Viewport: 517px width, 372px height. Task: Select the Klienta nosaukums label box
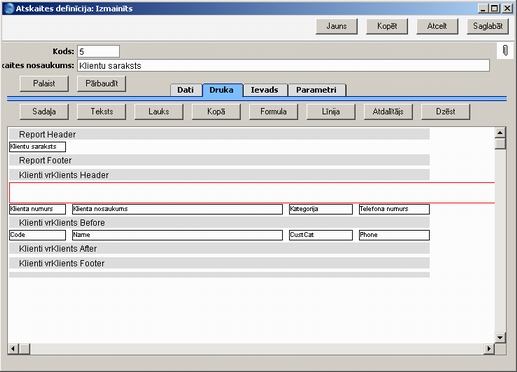(177, 209)
